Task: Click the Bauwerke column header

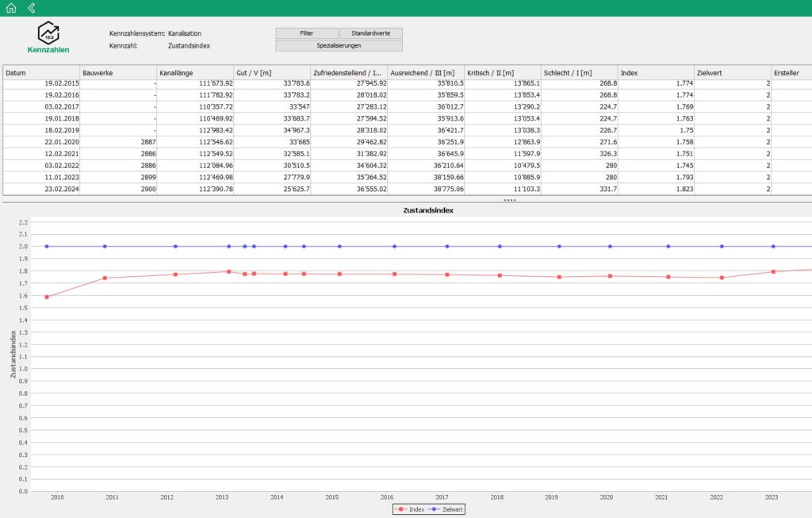Action: click(118, 73)
